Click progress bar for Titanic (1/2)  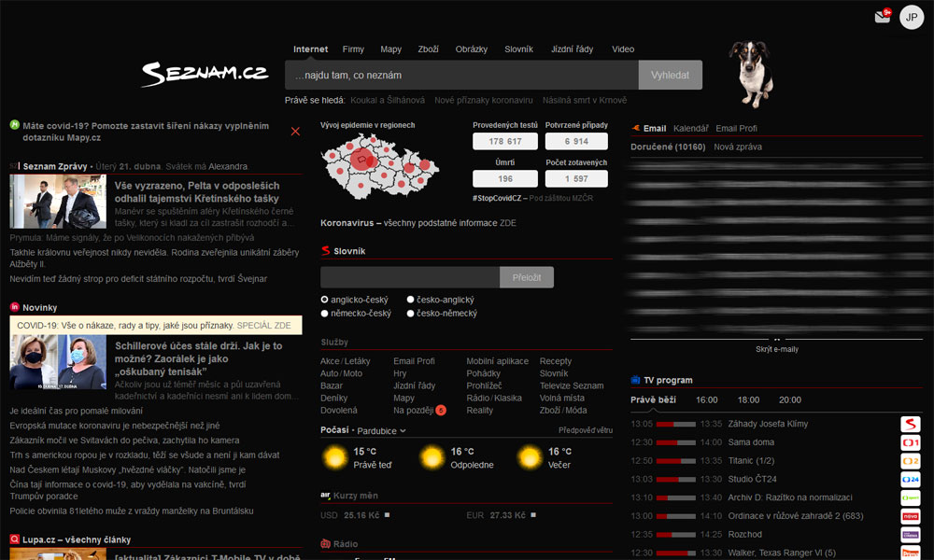point(675,461)
